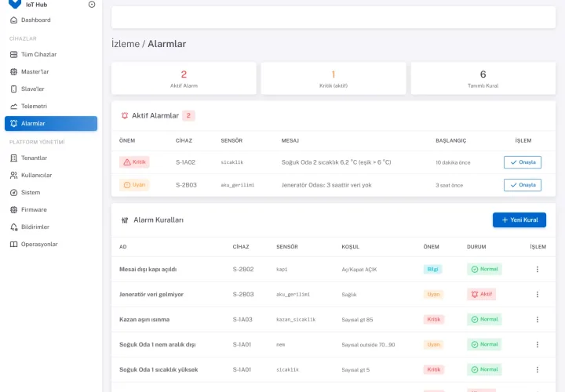This screenshot has width=565, height=392.
Task: Open Slave'ler in the sidebar
Action: pos(51,89)
